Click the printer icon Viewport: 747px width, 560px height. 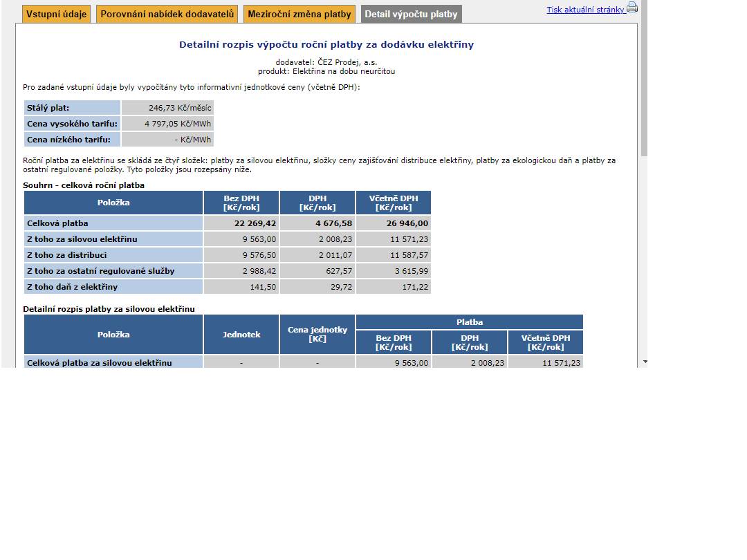[632, 7]
